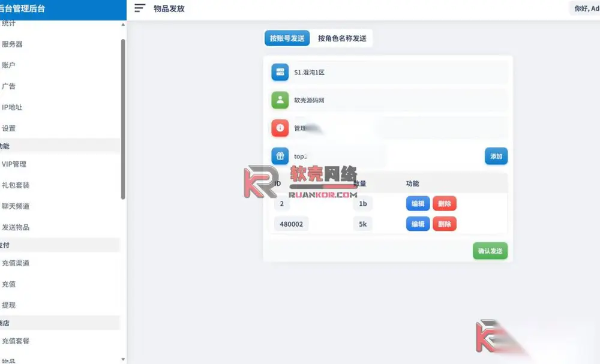The height and width of the screenshot is (364, 600).
Task: Toggle the sidebar hamburger menu icon
Action: (140, 8)
